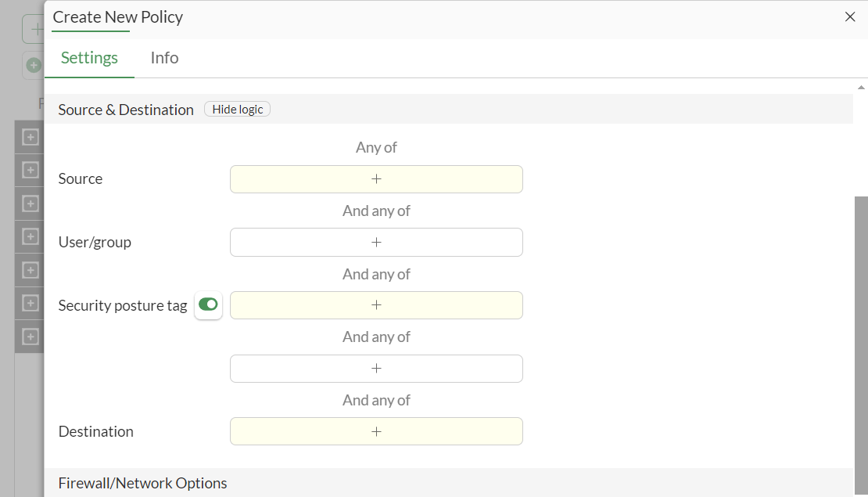Collapse the Source & Destination section header
Image resolution: width=868 pixels, height=497 pixels.
(x=125, y=110)
